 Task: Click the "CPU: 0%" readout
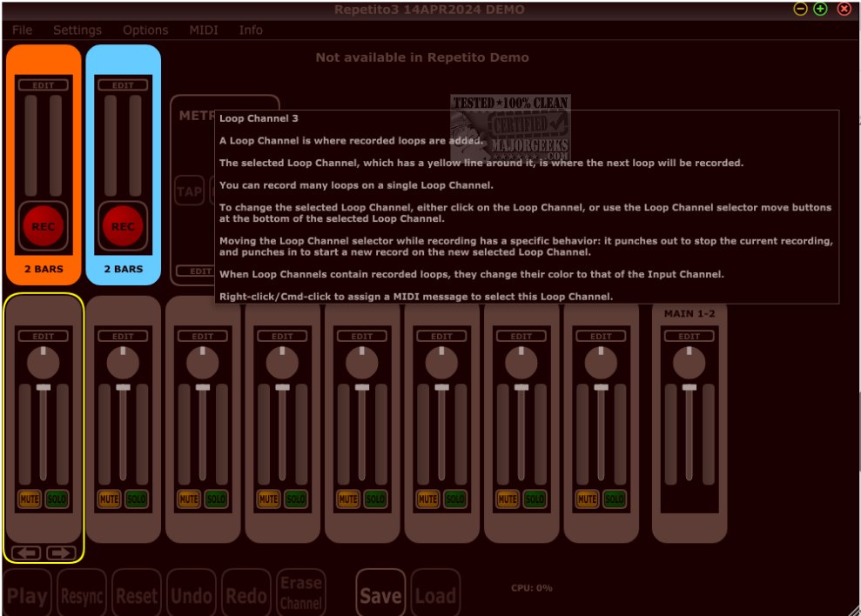[532, 588]
